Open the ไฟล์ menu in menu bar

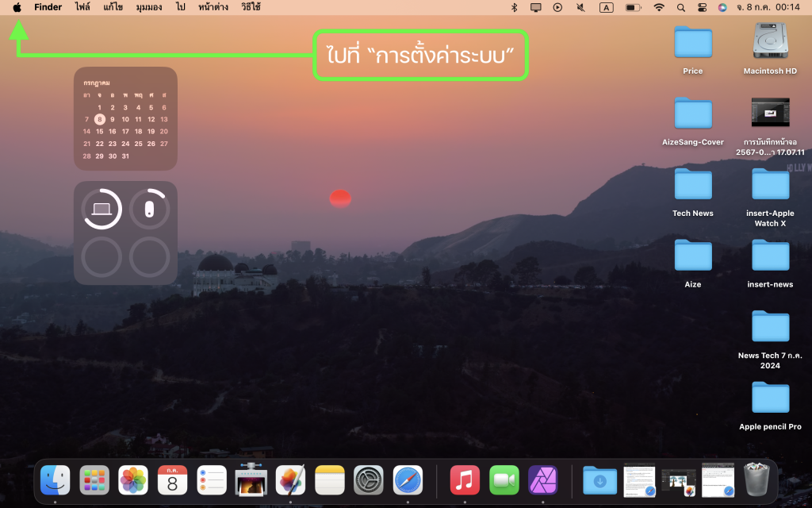[x=82, y=7]
